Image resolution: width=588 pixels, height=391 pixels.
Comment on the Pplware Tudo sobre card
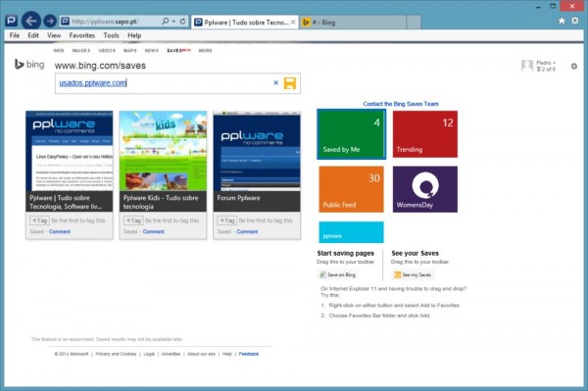point(60,231)
